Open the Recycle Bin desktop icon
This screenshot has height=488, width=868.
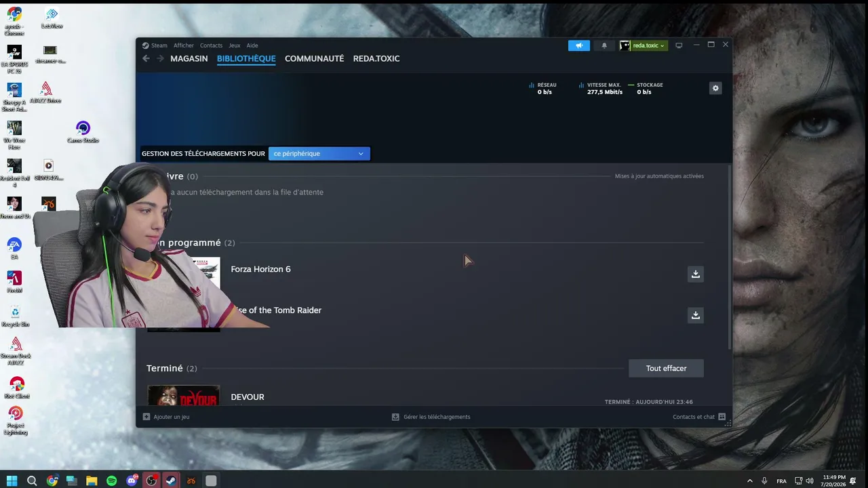coord(15,315)
